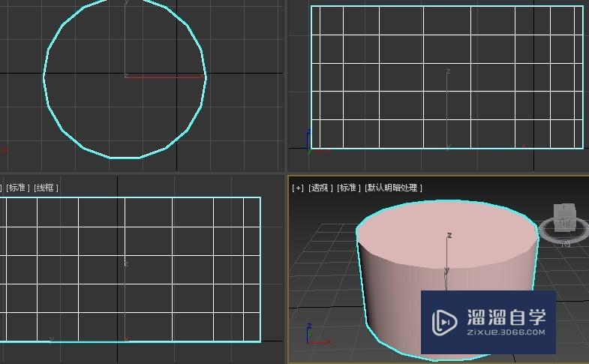This screenshot has width=589, height=364.
Task: Open the [+] general viewport menu
Action: (298, 188)
